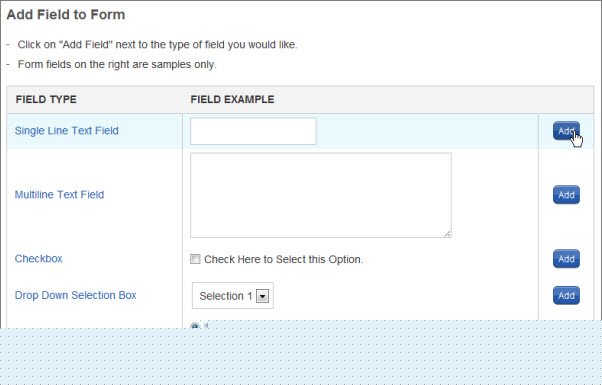Add the Checkbox field type
Screen dimensions: 602x385
[x=566, y=259]
